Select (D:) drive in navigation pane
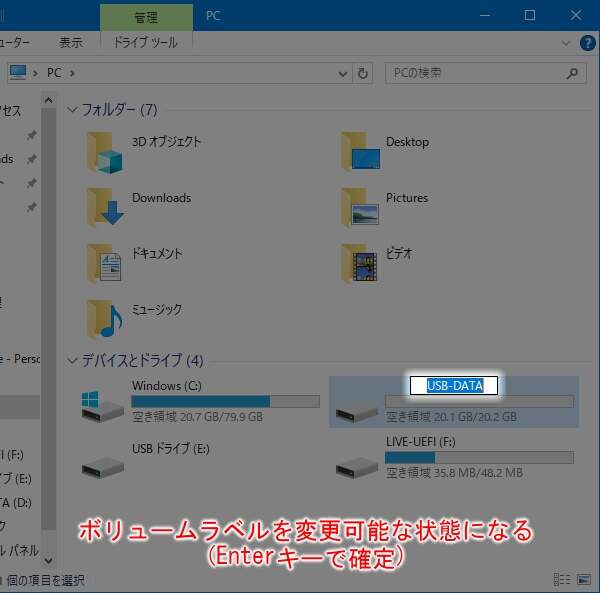The image size is (600, 593). coord(16,502)
